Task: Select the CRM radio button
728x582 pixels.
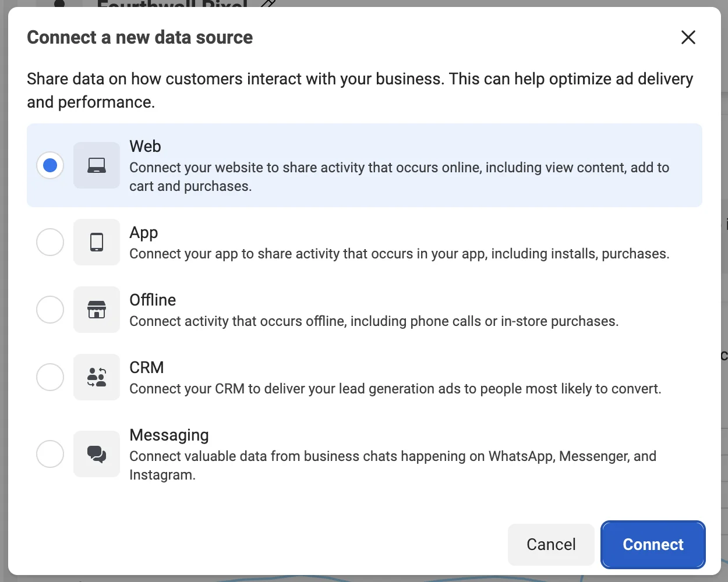Action: tap(50, 377)
